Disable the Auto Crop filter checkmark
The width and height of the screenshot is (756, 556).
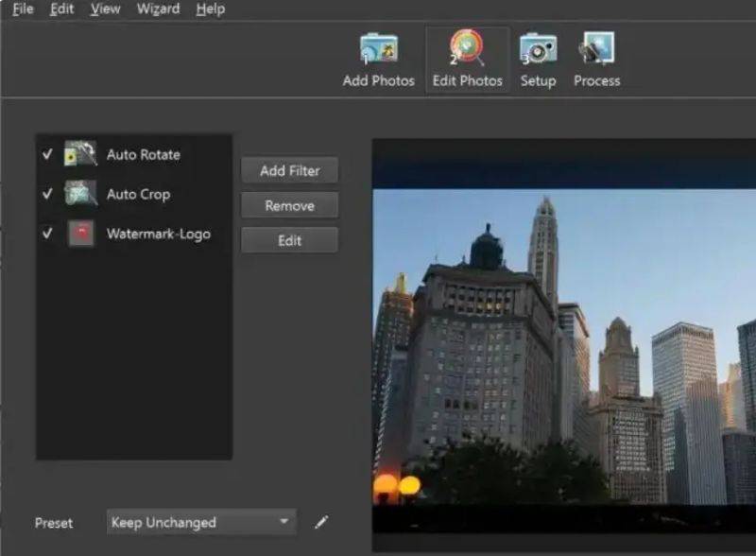tap(47, 194)
